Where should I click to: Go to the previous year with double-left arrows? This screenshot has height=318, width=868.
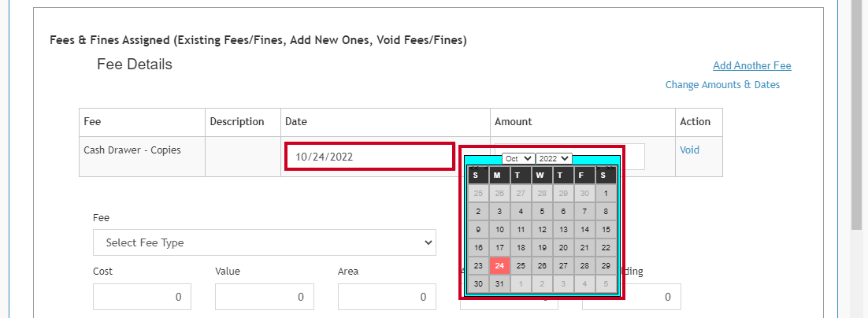click(x=472, y=166)
